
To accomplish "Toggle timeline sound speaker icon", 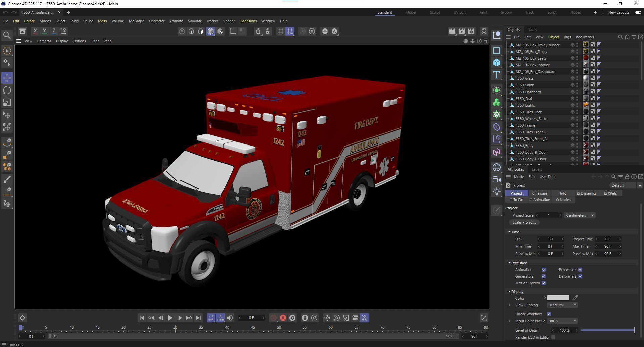I will point(230,318).
